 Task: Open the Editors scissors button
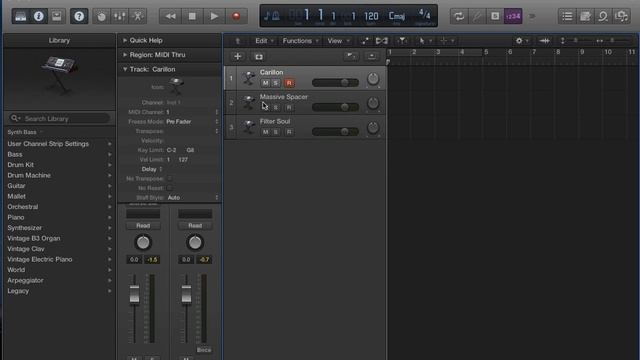click(x=138, y=16)
